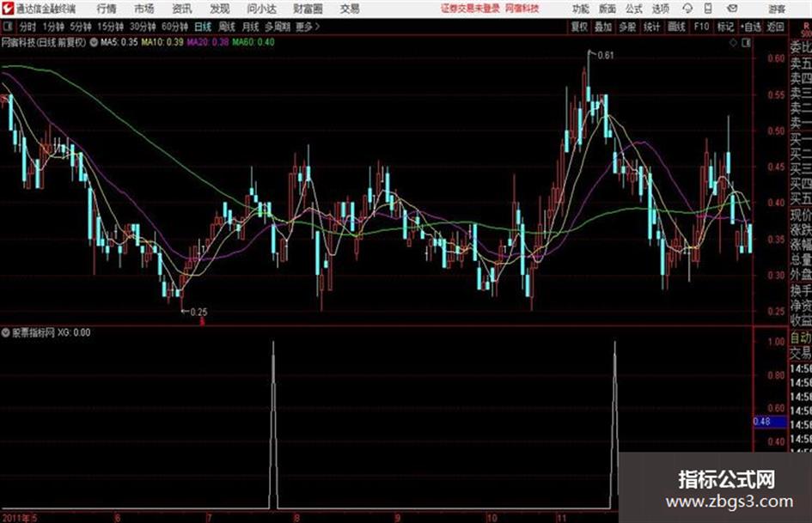Switch to 30分钟 period tab
812x523 pixels.
pyautogui.click(x=143, y=27)
